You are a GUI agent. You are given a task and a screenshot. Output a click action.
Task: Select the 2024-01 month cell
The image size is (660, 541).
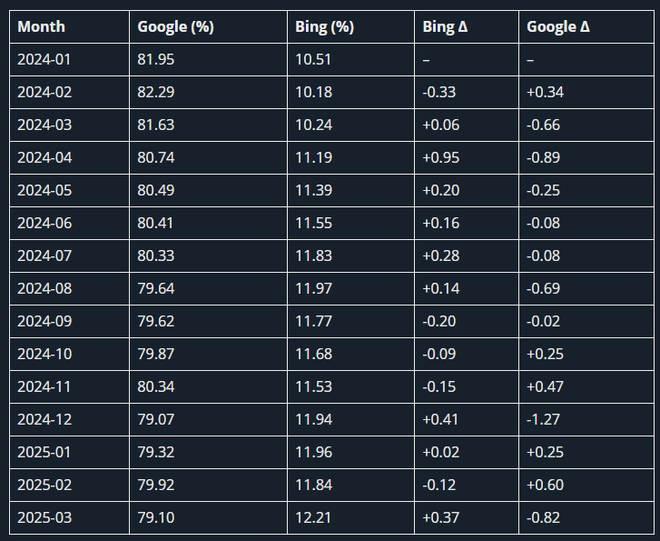coord(69,59)
